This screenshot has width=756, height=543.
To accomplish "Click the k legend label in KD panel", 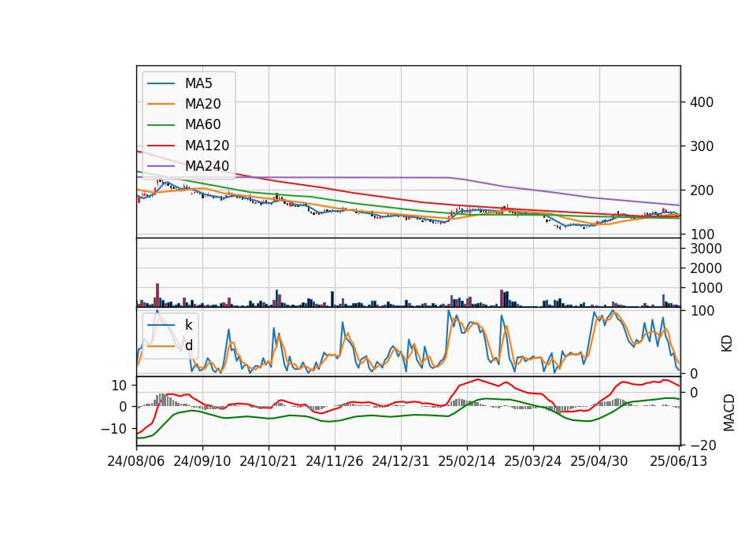I will [188, 325].
